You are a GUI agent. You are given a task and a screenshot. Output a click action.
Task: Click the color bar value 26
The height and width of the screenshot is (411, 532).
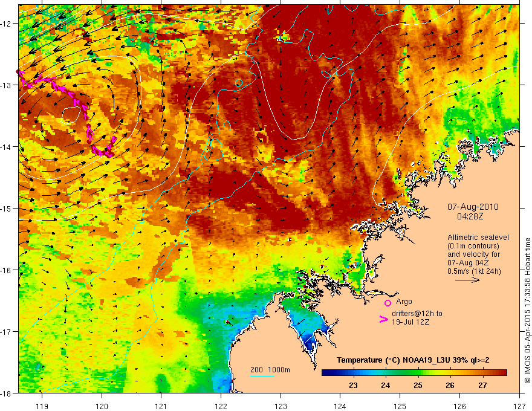pyautogui.click(x=450, y=385)
